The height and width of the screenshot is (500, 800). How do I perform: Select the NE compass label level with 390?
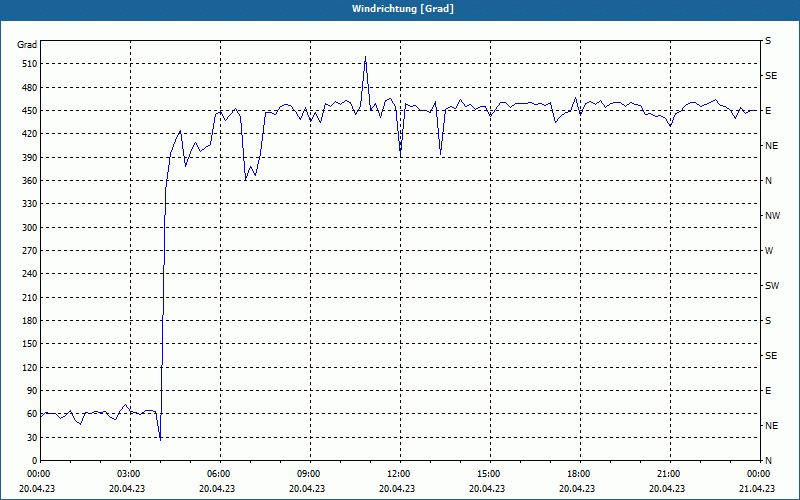pyautogui.click(x=771, y=146)
